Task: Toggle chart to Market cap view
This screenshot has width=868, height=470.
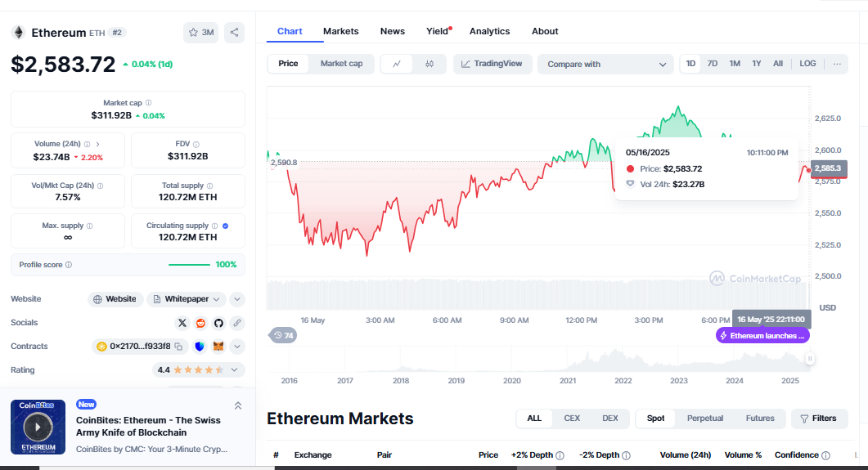Action: [341, 64]
